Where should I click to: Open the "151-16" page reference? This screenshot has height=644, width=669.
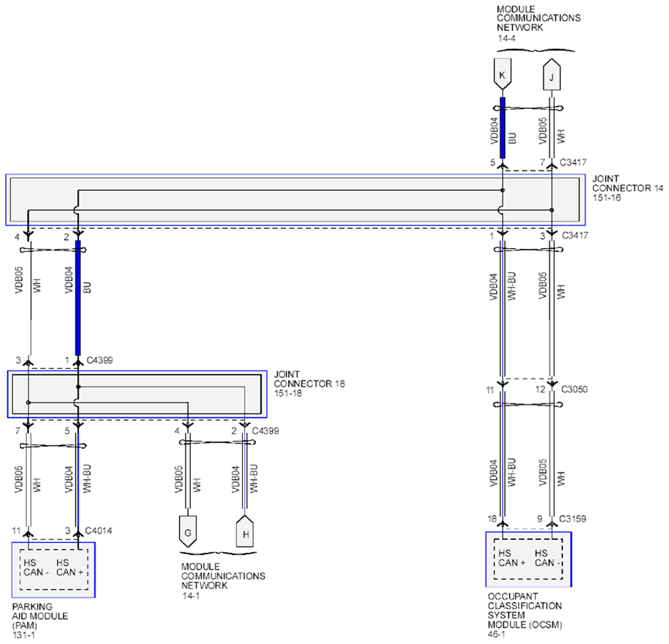click(606, 197)
